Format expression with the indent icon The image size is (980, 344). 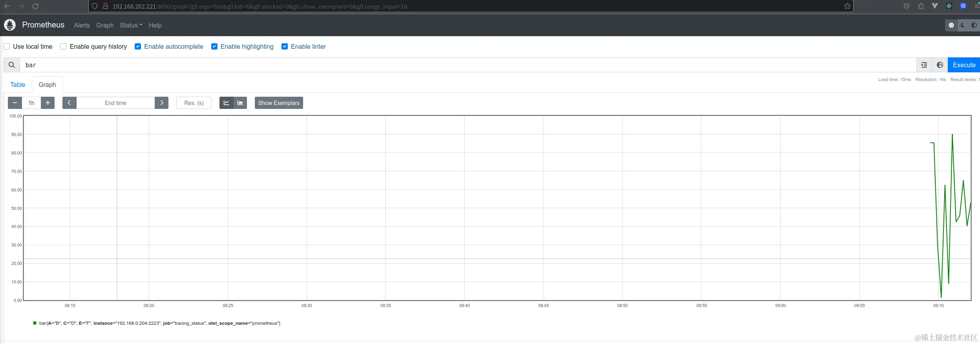924,65
